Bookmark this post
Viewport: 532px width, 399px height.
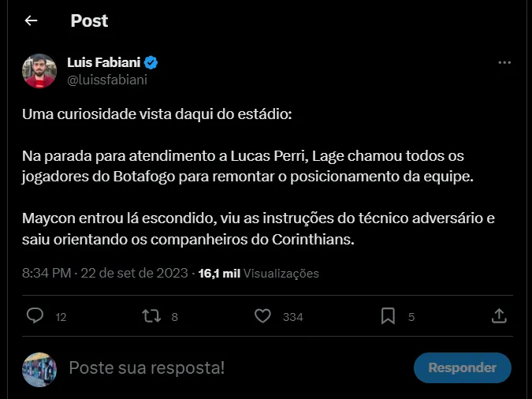coord(388,316)
